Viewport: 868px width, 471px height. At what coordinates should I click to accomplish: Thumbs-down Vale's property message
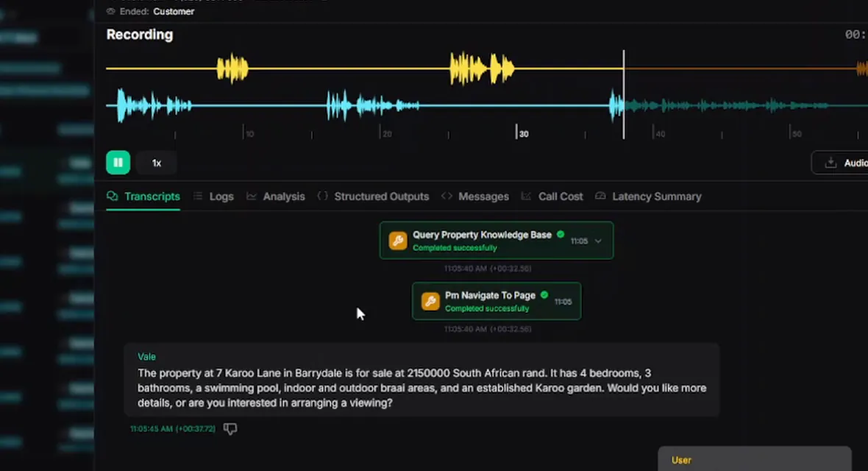(x=230, y=428)
